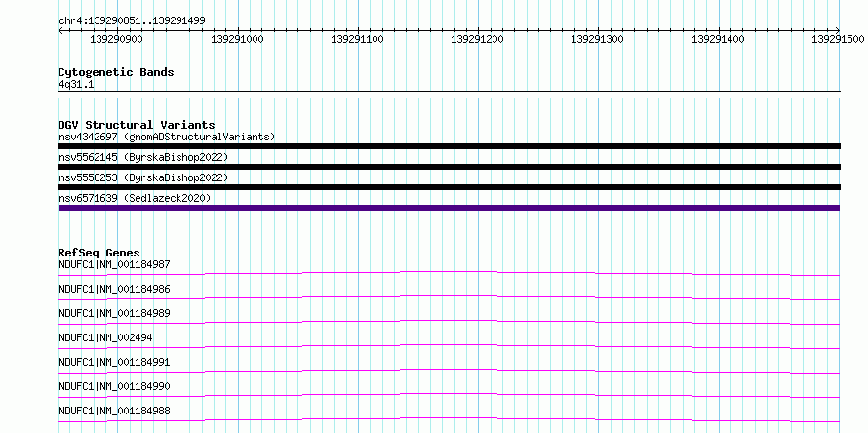Click the left arrow of the ruler
Viewport: 868px width, 433px height.
tap(60, 30)
